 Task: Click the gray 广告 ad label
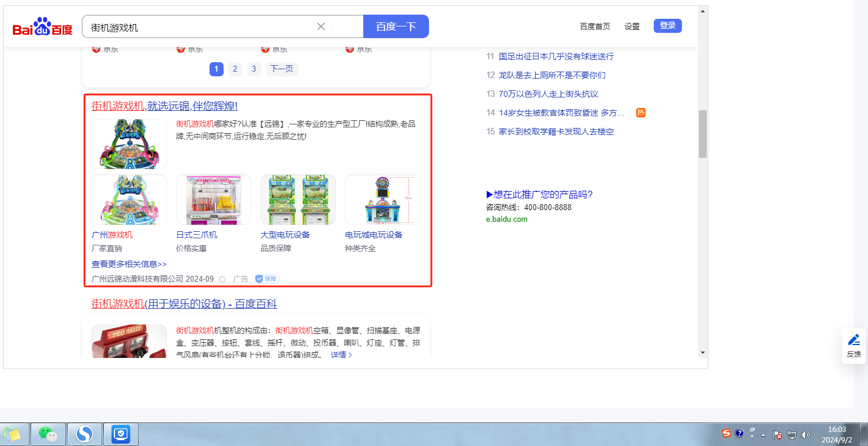click(x=241, y=279)
